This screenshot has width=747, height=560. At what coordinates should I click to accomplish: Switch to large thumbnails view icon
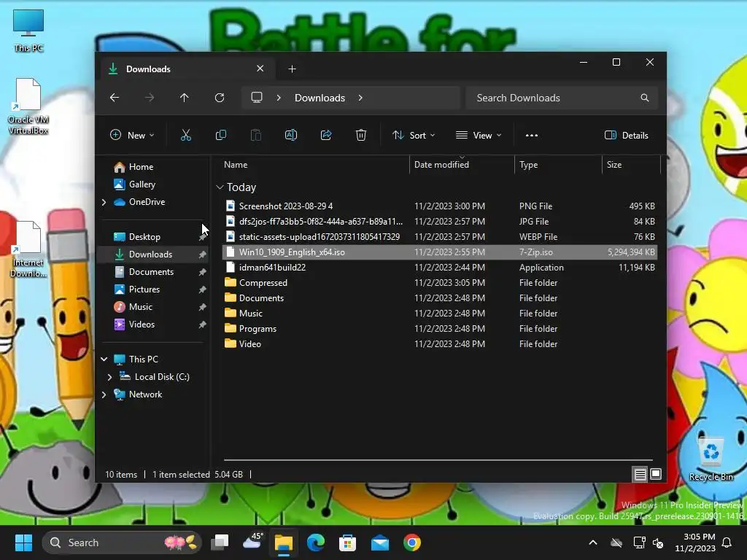(x=656, y=474)
